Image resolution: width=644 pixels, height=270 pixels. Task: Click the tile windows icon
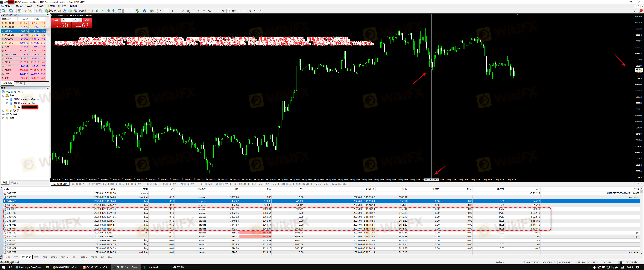(119, 11)
